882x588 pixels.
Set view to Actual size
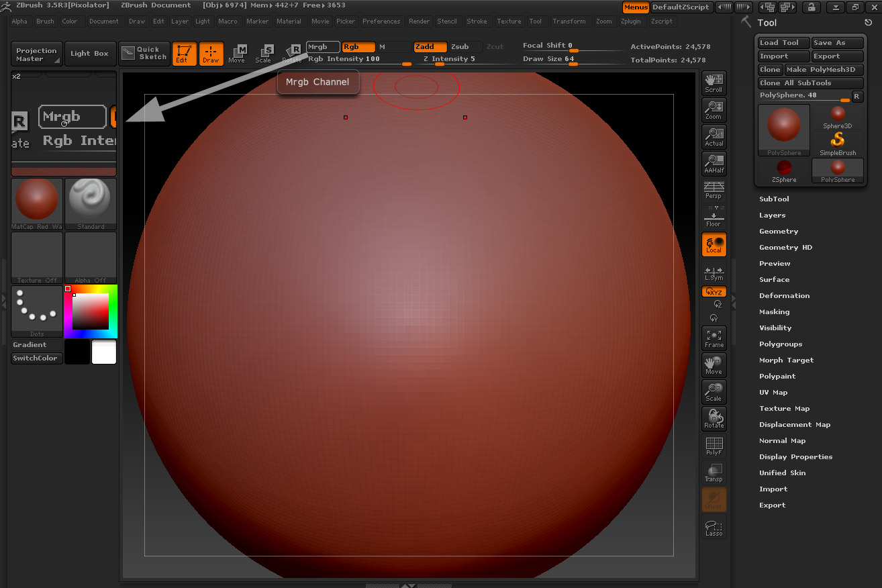click(714, 137)
